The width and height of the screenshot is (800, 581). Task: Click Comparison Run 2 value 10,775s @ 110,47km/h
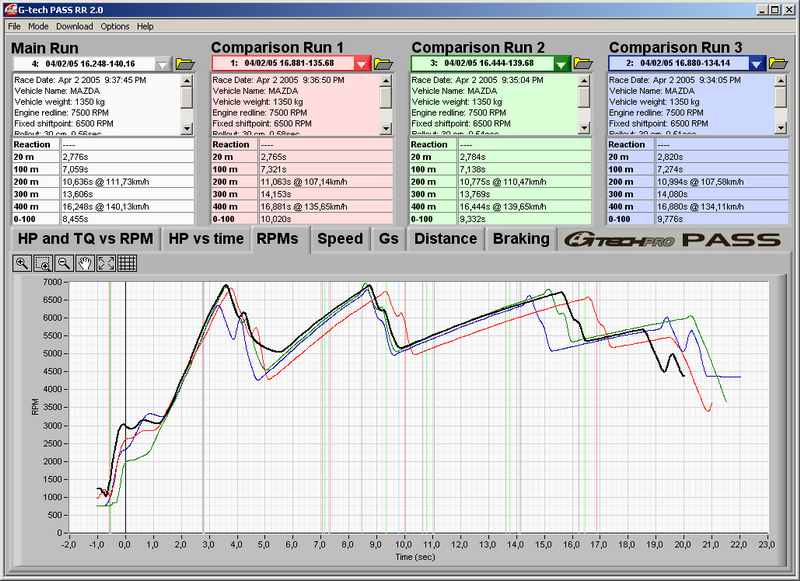tap(524, 182)
